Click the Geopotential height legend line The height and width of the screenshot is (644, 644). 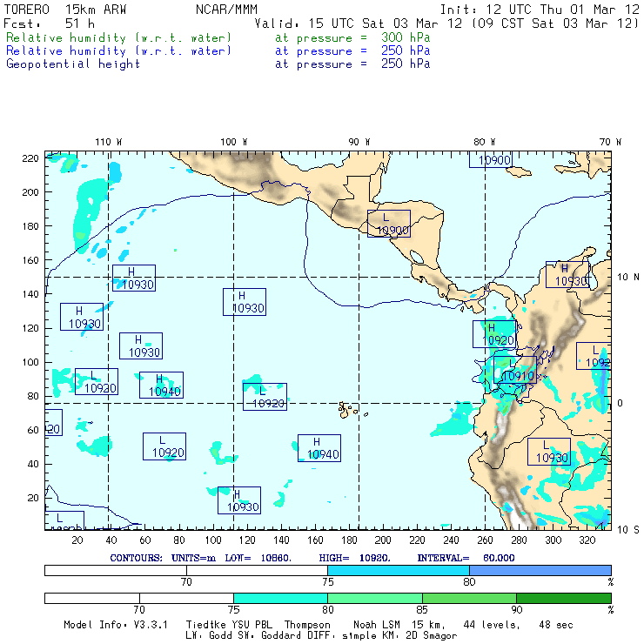(73, 64)
